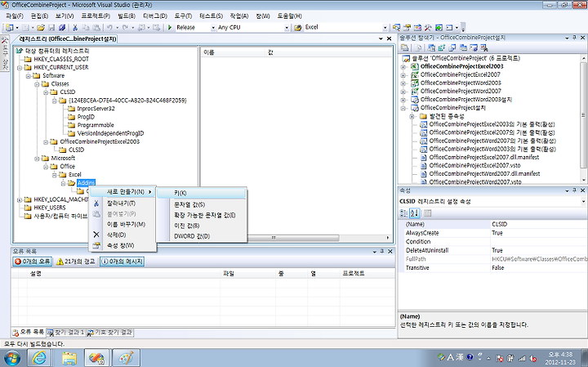
Task: Collapse the HKEY_CURRENT_USER registry node
Action: click(20, 68)
